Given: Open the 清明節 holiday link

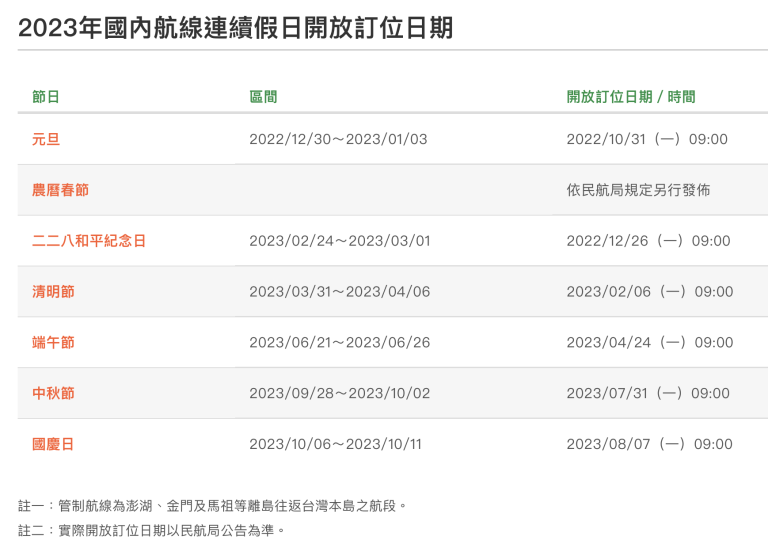Looking at the screenshot, I should [x=53, y=292].
